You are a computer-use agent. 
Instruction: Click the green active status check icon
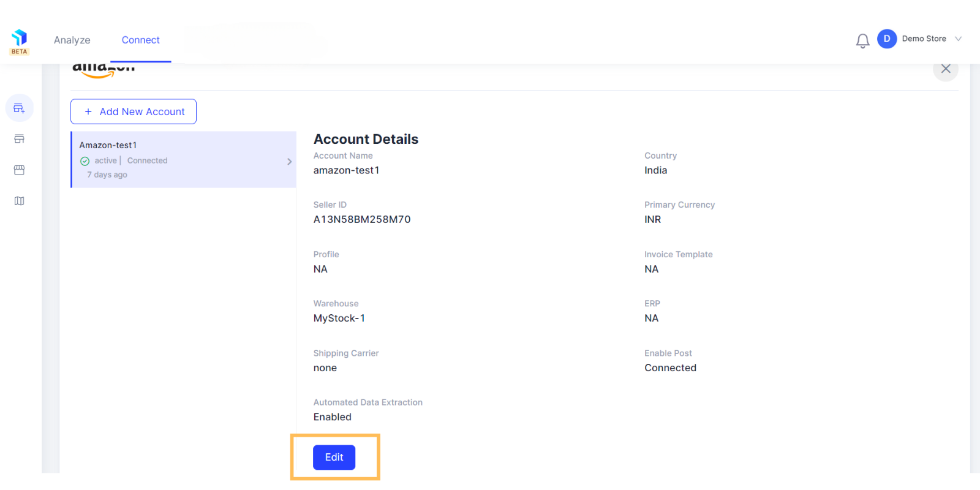(85, 161)
